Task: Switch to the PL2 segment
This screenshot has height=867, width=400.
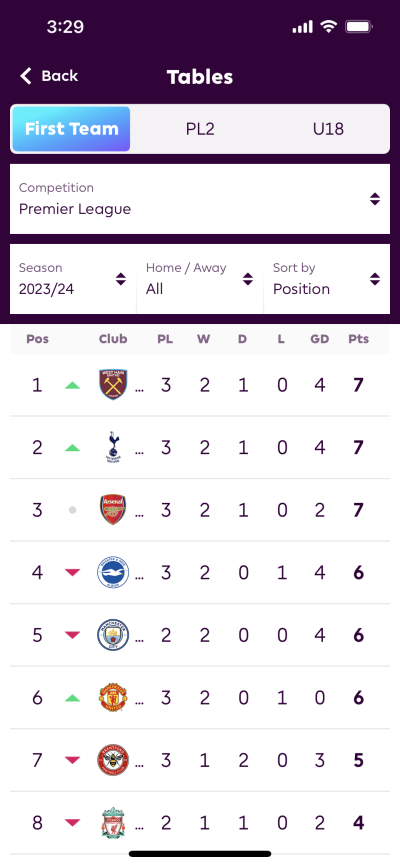Action: click(200, 129)
